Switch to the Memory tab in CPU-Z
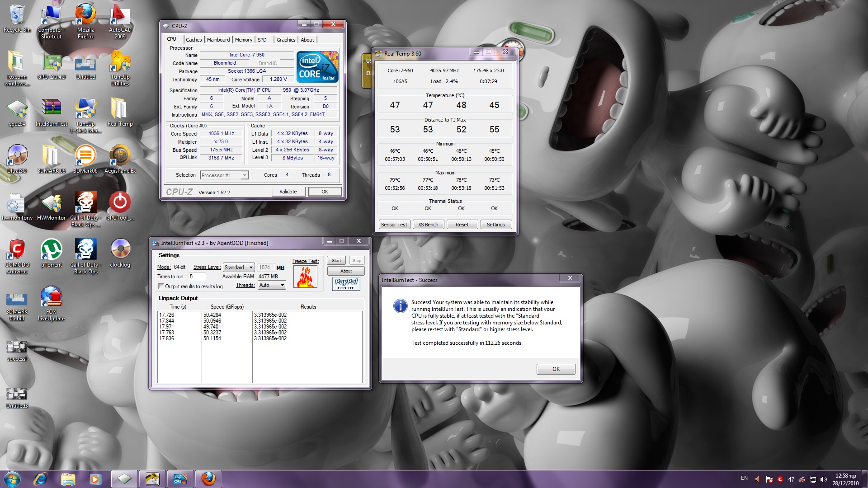 pyautogui.click(x=244, y=40)
